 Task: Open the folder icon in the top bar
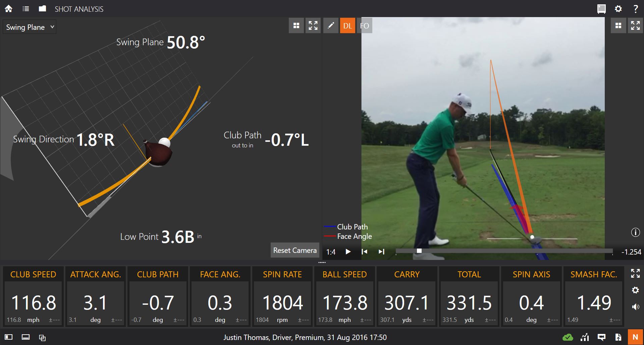(x=42, y=8)
